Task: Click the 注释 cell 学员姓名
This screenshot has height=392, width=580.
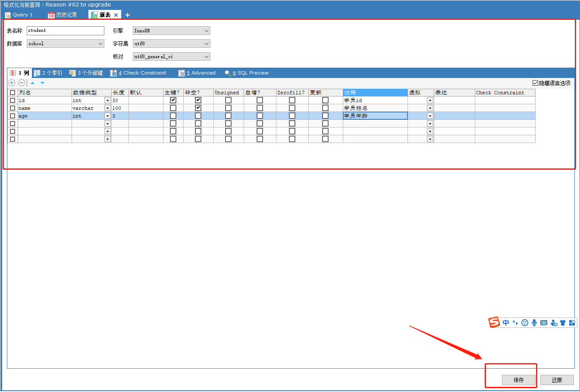Action: click(375, 108)
